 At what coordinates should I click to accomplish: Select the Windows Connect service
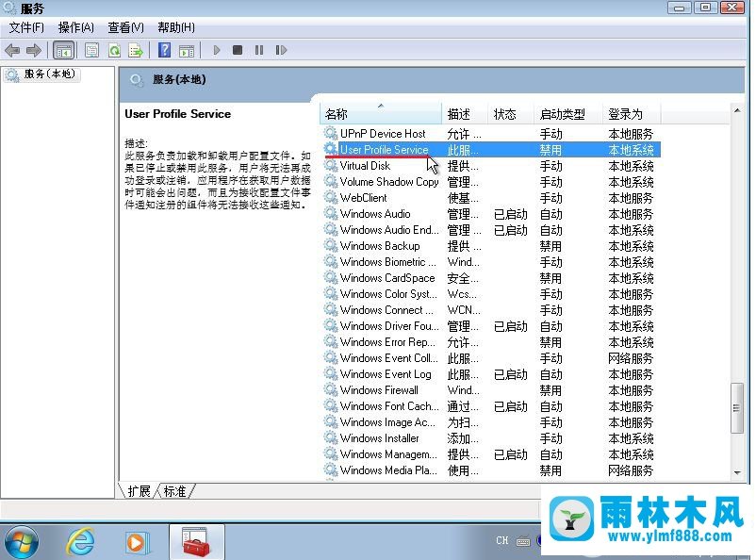(386, 310)
